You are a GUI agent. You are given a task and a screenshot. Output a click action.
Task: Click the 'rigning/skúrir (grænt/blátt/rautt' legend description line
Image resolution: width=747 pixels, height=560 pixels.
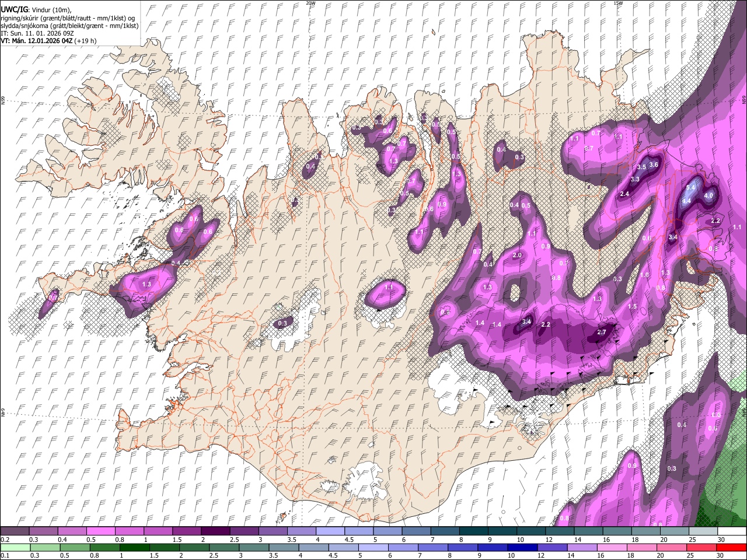(68, 17)
